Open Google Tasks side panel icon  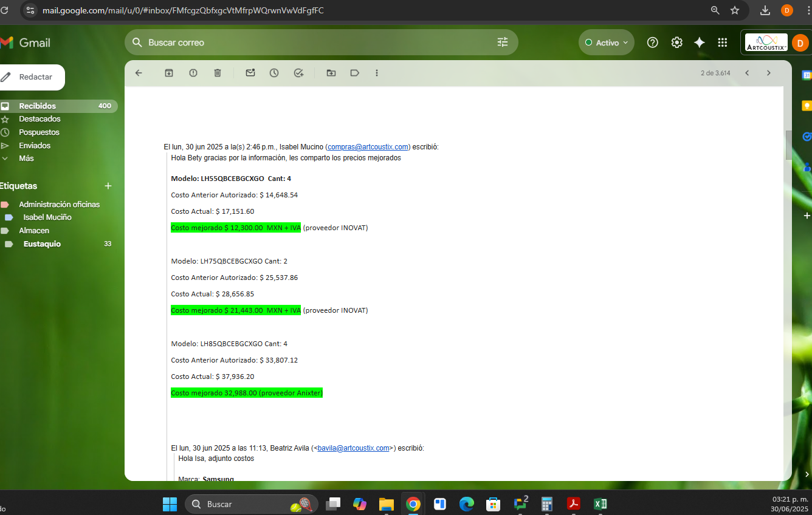[807, 137]
